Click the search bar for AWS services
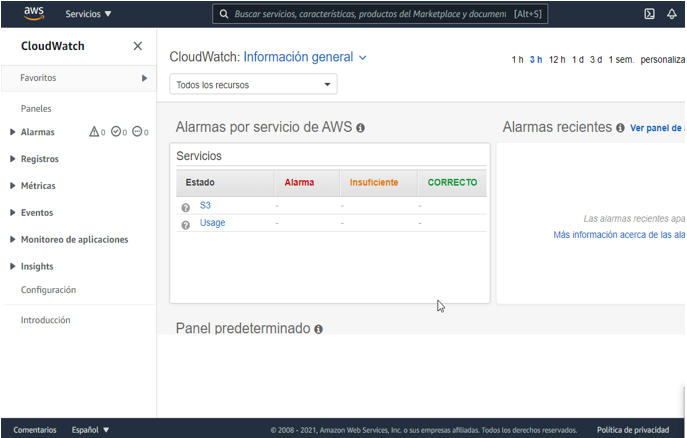This screenshot has width=687, height=438. [380, 14]
